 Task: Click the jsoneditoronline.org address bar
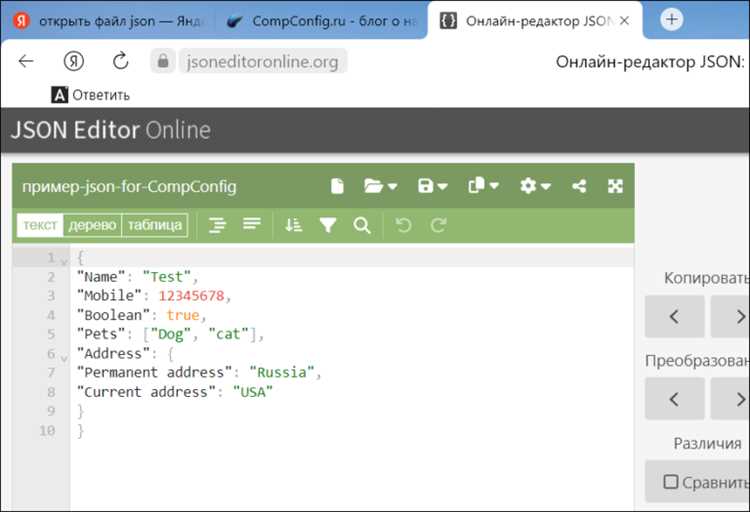pos(263,61)
